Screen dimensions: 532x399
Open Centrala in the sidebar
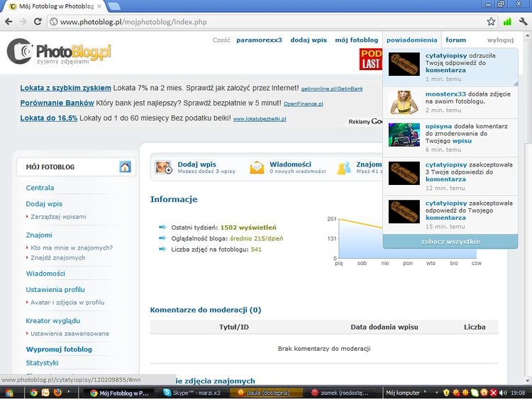point(40,188)
